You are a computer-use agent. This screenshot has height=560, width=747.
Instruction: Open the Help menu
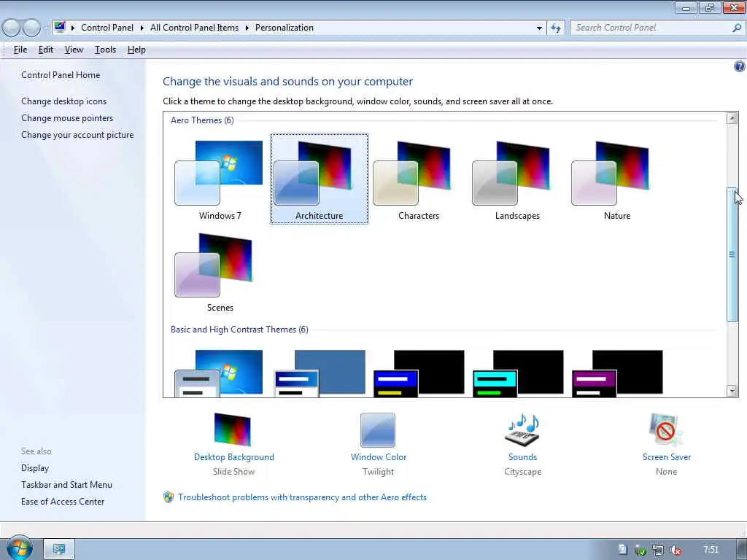[136, 50]
